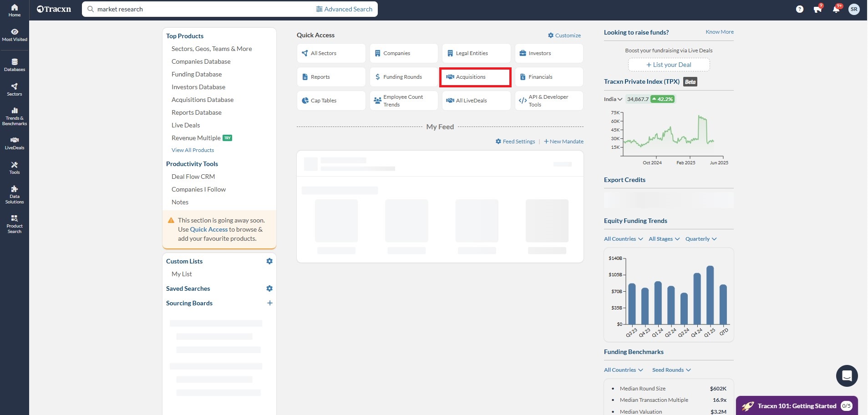The image size is (868, 415).
Task: Open the Custom Lists settings gear
Action: tap(269, 261)
